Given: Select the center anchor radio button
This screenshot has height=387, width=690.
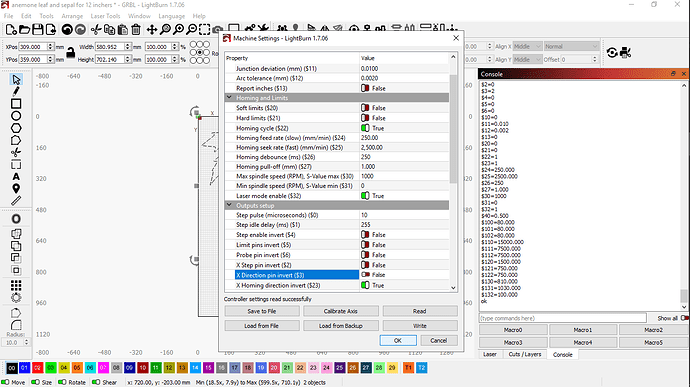Looking at the screenshot, I should click(x=200, y=52).
